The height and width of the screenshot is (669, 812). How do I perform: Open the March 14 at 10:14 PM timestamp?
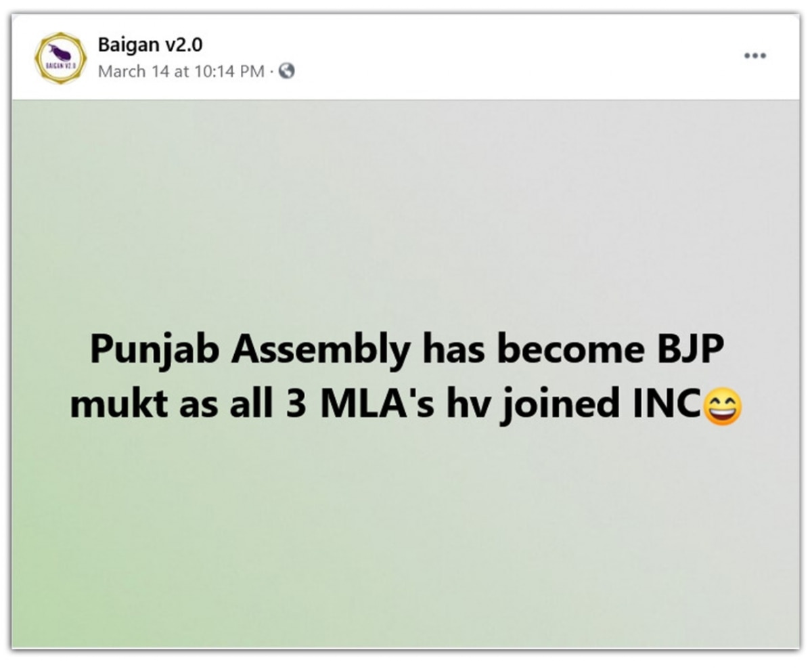tap(181, 71)
